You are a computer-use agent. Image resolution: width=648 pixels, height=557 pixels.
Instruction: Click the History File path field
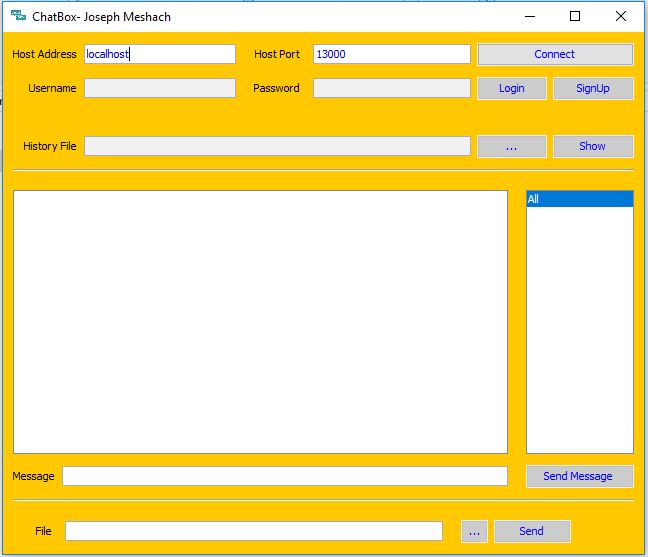[x=277, y=146]
